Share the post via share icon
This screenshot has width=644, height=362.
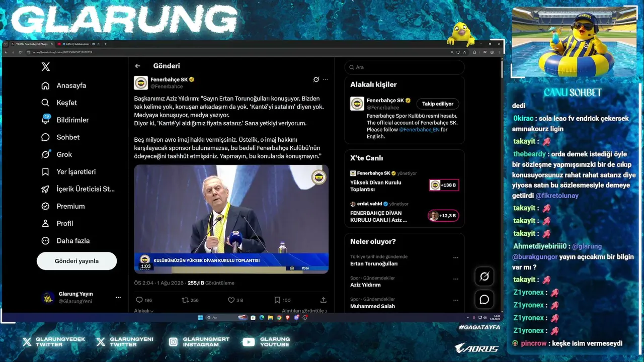click(x=323, y=300)
